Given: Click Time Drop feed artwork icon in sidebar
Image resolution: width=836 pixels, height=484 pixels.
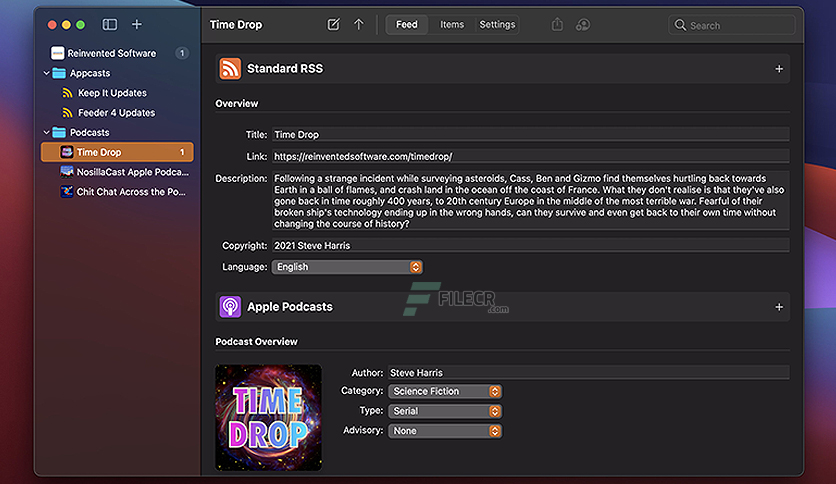Looking at the screenshot, I should coord(67,152).
